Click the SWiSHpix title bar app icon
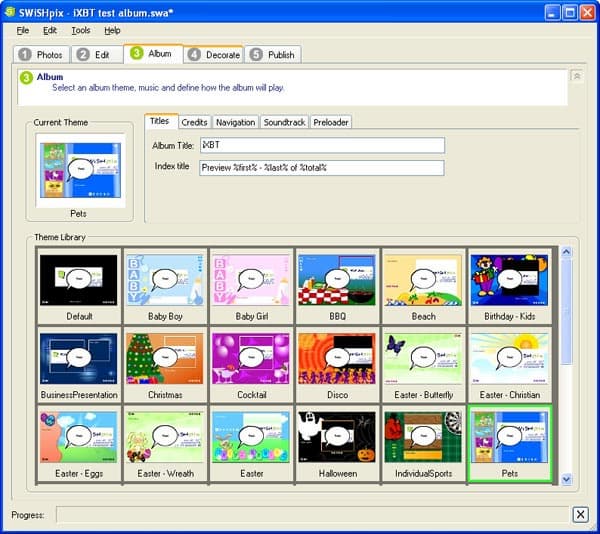The width and height of the screenshot is (600, 534). point(10,12)
